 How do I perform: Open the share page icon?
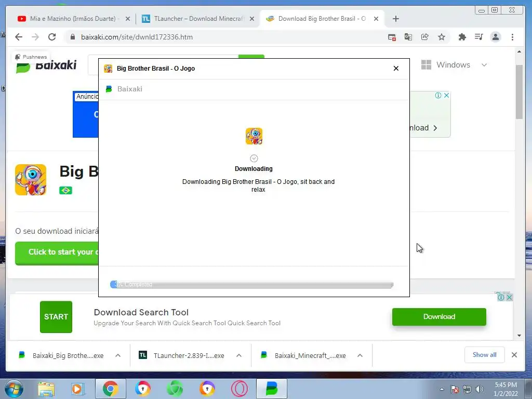(425, 37)
